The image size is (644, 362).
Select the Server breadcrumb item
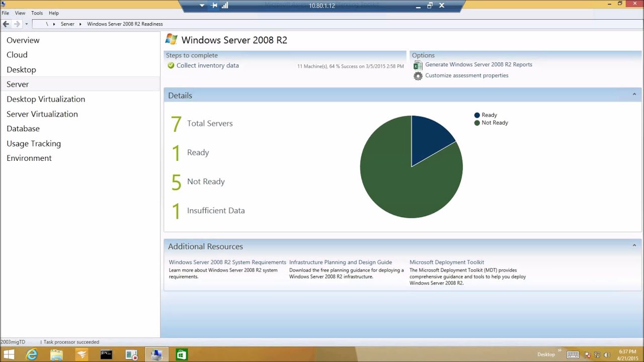[67, 24]
